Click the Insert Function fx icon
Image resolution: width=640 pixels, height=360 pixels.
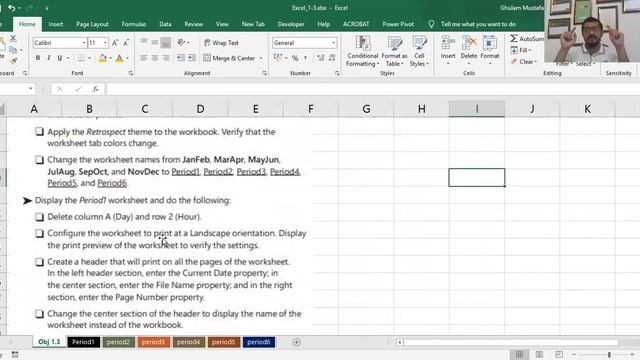click(x=95, y=89)
